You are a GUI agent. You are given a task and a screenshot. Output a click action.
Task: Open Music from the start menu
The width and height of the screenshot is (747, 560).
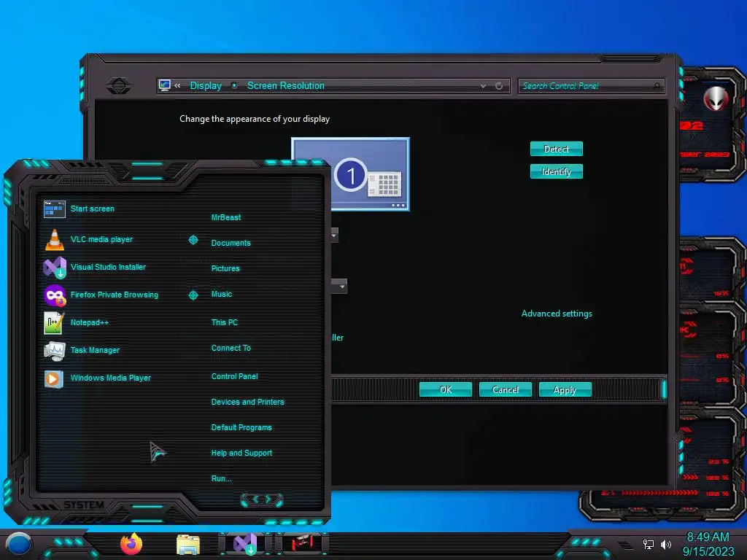(222, 295)
